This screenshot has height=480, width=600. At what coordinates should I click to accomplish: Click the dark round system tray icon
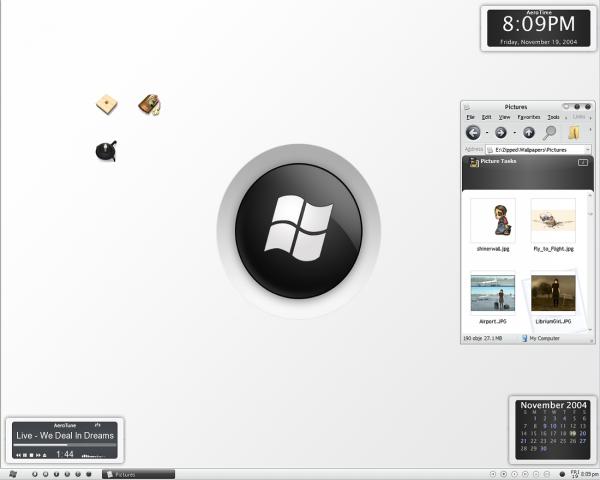pyautogui.click(x=562, y=474)
